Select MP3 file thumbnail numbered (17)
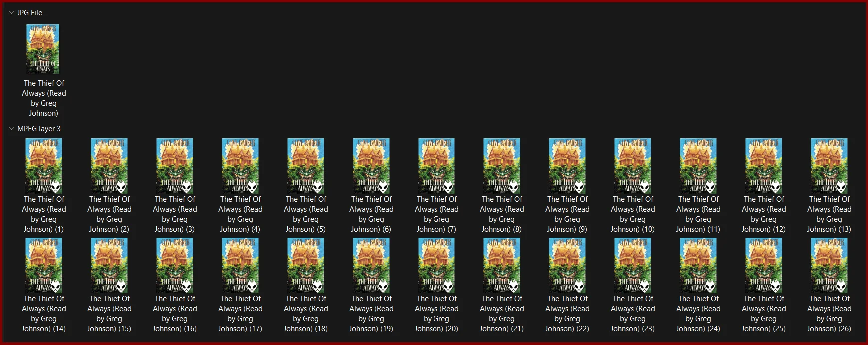This screenshot has height=345, width=868. 240,266
